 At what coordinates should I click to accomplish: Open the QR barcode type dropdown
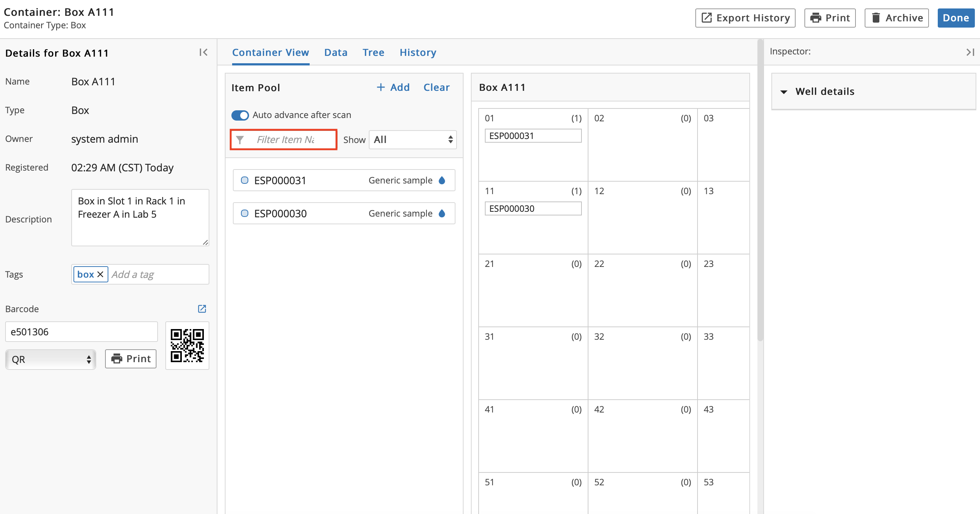[51, 359]
